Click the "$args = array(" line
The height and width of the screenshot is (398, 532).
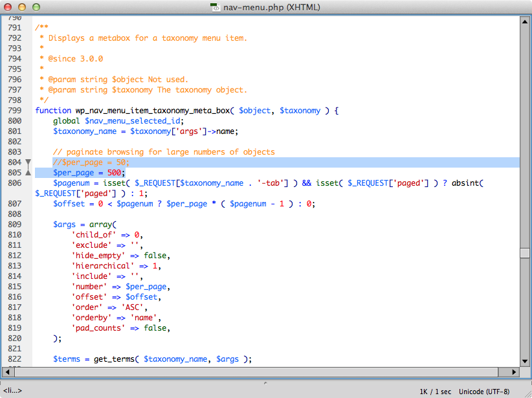pos(85,225)
